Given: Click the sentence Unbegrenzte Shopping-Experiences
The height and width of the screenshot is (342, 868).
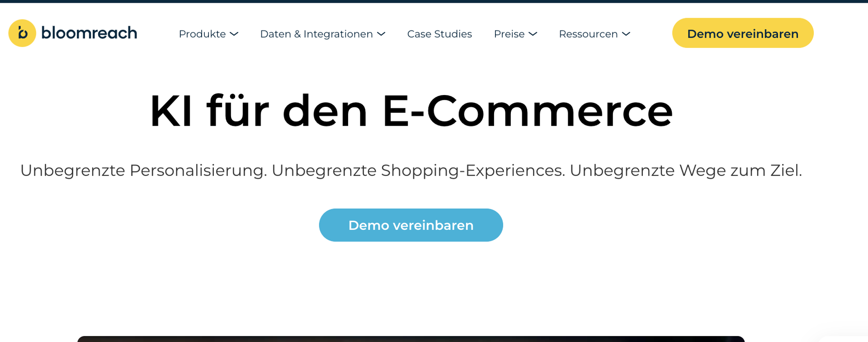Looking at the screenshot, I should (418, 171).
